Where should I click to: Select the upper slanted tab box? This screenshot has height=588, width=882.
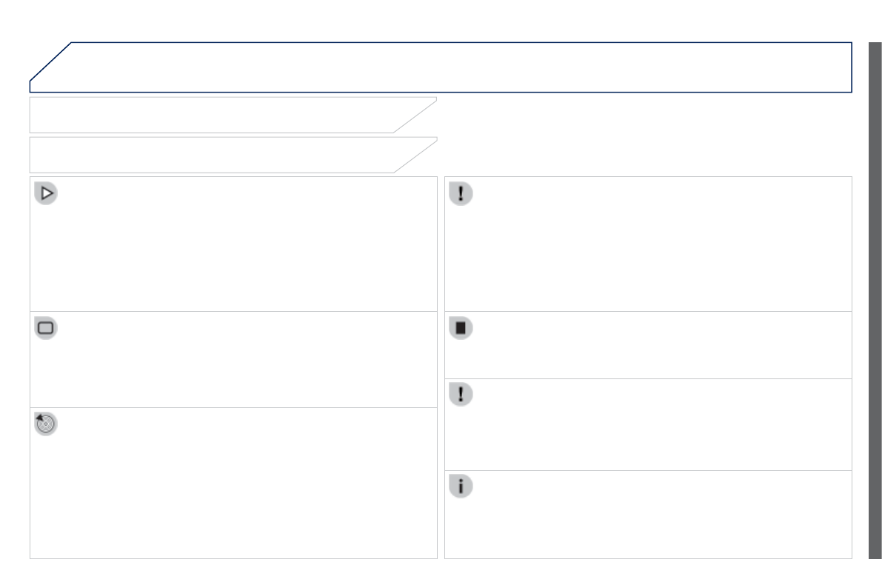tap(215, 115)
